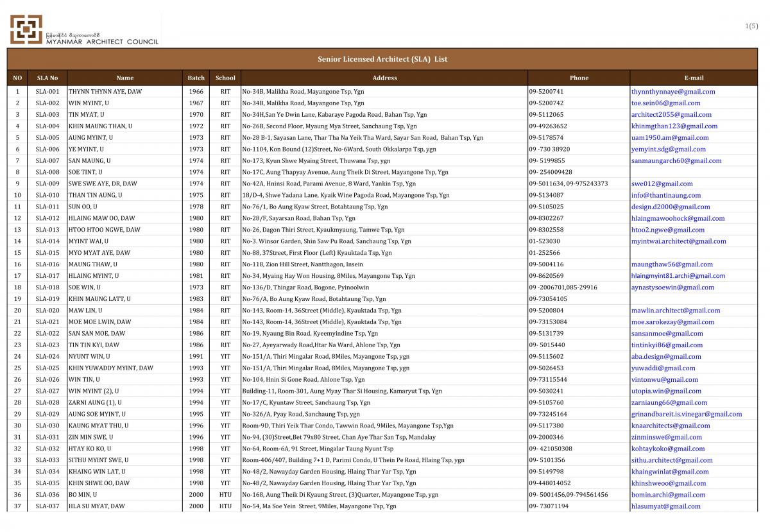Click the School column header

225,78
